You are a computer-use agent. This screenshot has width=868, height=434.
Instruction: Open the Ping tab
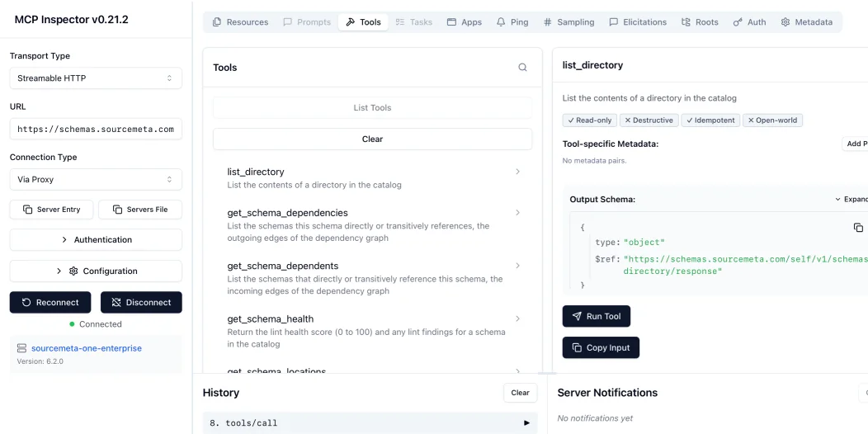tap(512, 22)
